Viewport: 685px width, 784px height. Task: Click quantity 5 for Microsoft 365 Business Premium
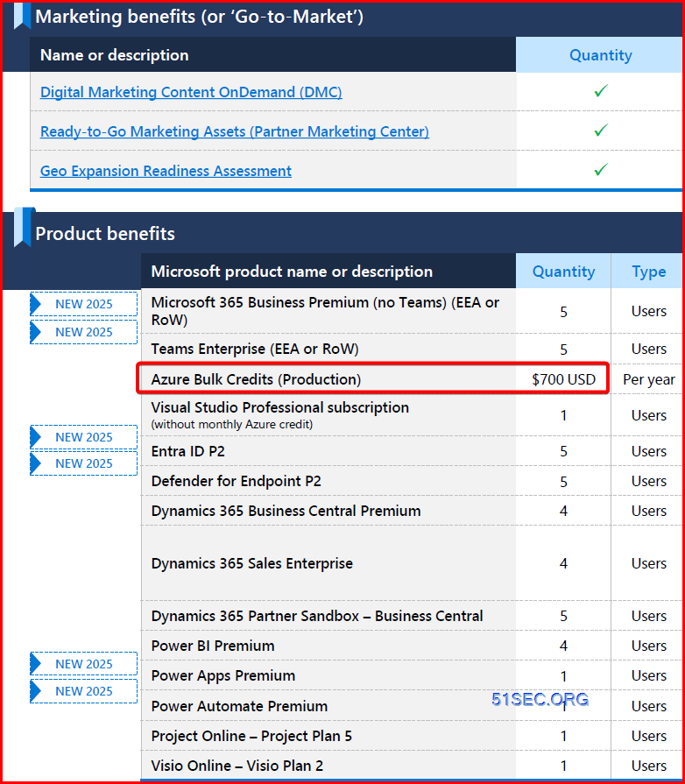563,313
